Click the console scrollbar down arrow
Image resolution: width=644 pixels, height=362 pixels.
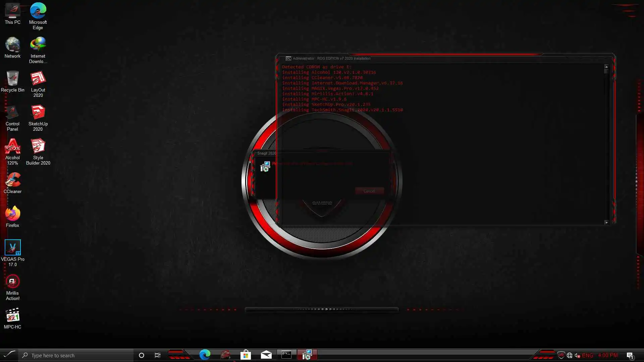tap(606, 222)
